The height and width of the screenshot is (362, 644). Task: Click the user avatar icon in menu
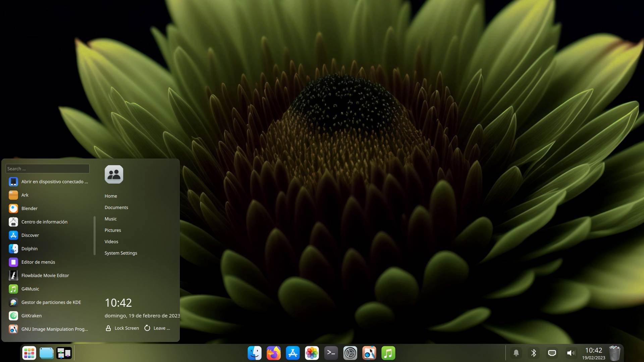(114, 174)
